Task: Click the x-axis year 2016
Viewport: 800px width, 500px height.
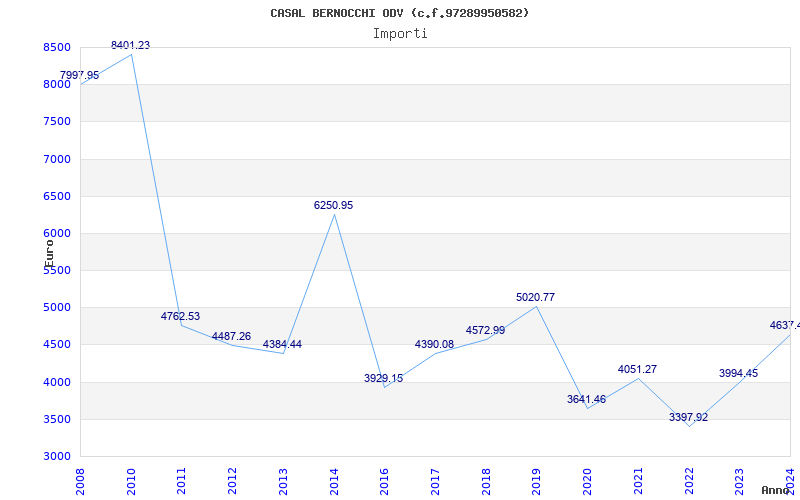Action: 385,481
